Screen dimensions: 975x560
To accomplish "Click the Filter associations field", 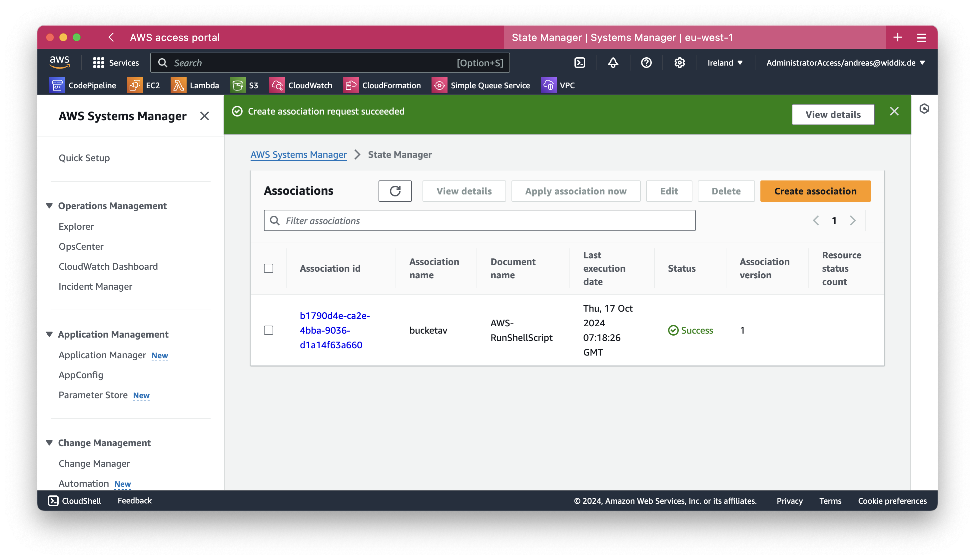I will pos(480,220).
